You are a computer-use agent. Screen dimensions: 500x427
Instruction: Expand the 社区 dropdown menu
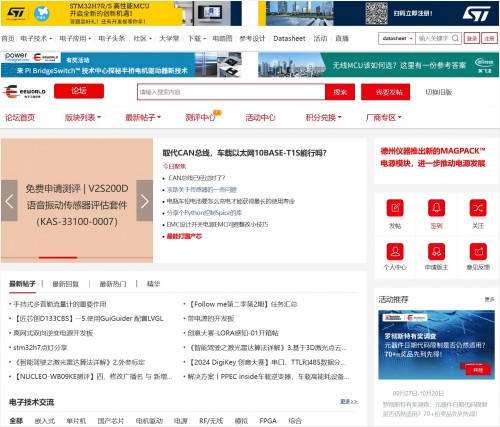[150, 39]
